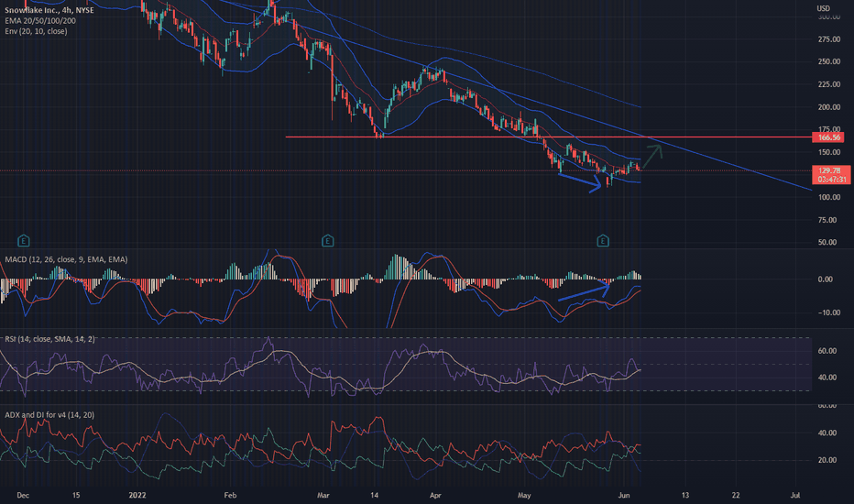
Task: Select the Snowflake Inc. 4h NYSE title
Action: point(49,10)
